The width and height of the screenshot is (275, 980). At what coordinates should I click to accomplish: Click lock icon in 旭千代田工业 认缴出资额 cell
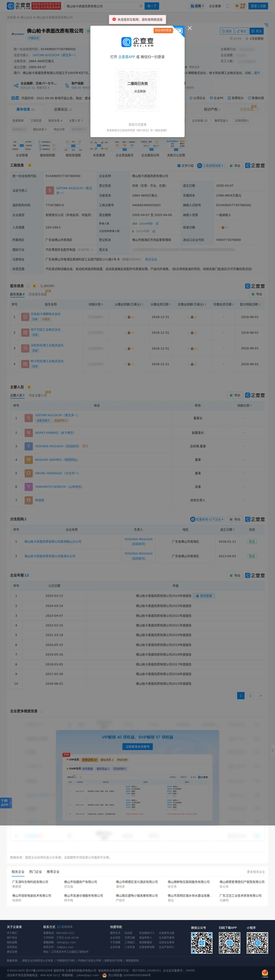coord(129,333)
